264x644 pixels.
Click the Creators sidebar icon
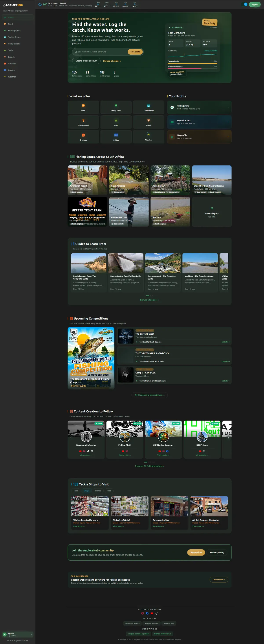click(5, 63)
